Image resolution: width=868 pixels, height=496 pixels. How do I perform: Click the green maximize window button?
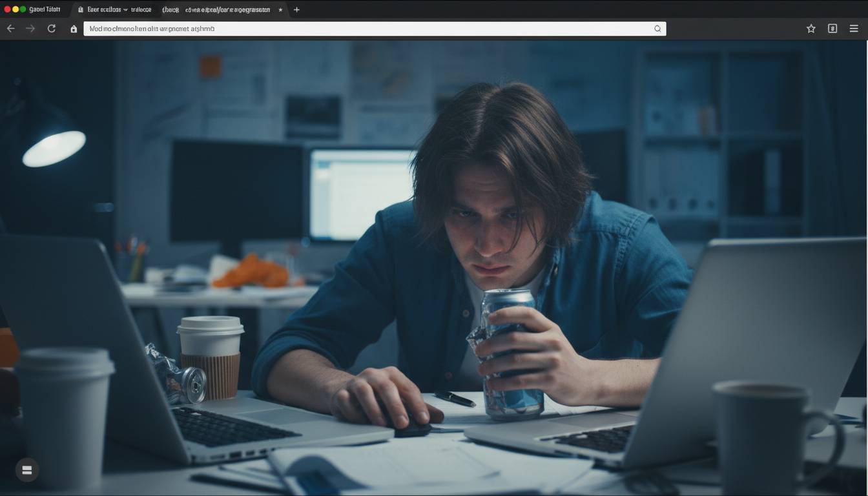point(23,9)
